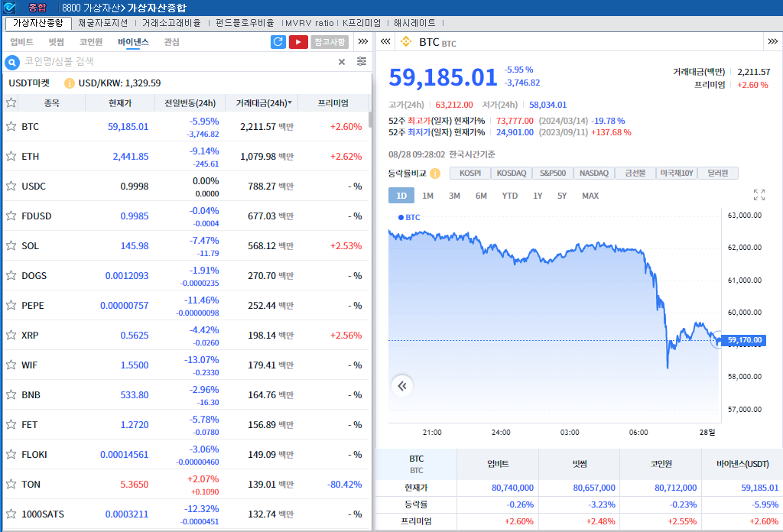Toggle favorite star for 1000SATS
783x532 pixels.
point(11,514)
